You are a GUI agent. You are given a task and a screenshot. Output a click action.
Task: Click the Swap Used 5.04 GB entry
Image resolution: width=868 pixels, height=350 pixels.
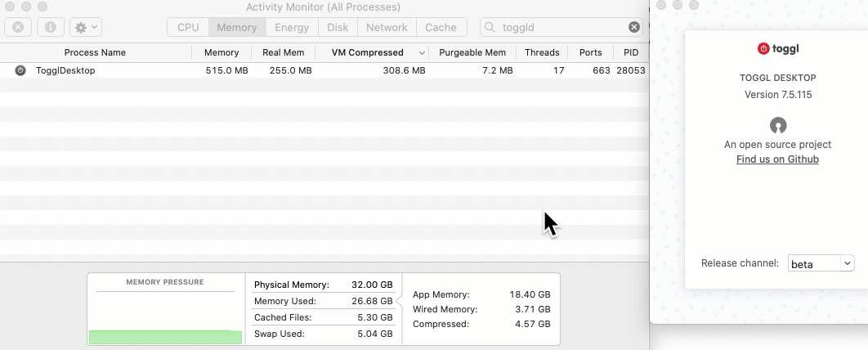324,334
